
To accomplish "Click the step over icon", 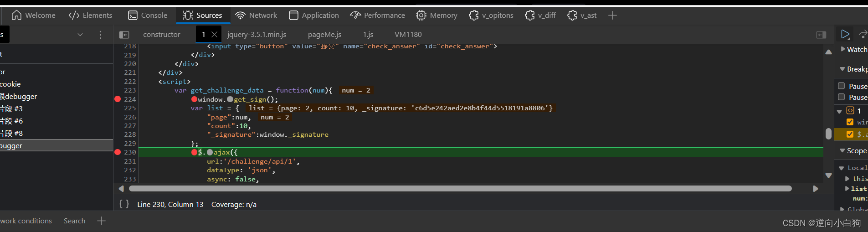I will (863, 34).
